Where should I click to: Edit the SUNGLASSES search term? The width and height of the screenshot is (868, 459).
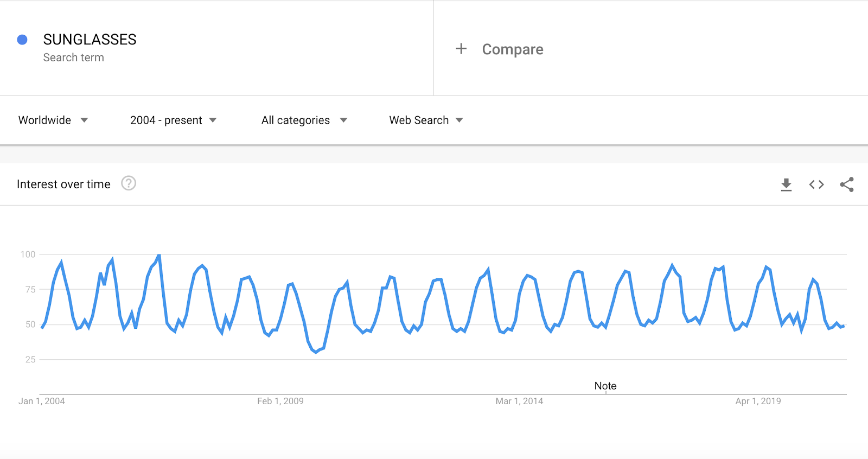point(90,40)
